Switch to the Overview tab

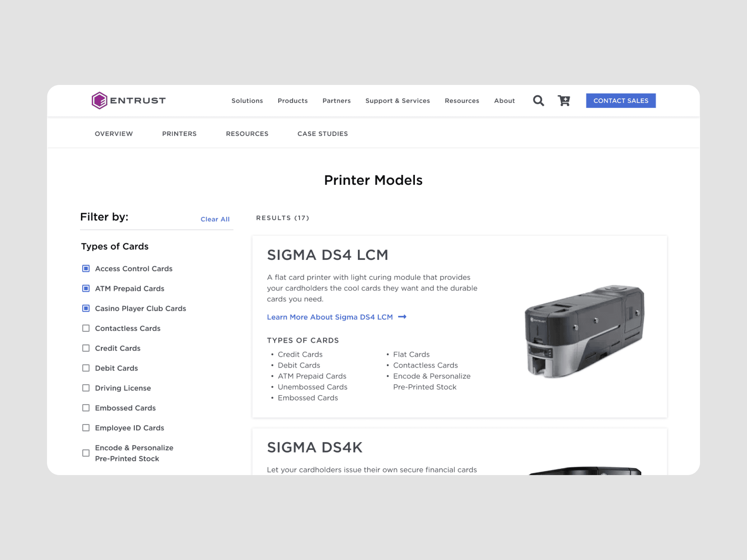tap(114, 134)
